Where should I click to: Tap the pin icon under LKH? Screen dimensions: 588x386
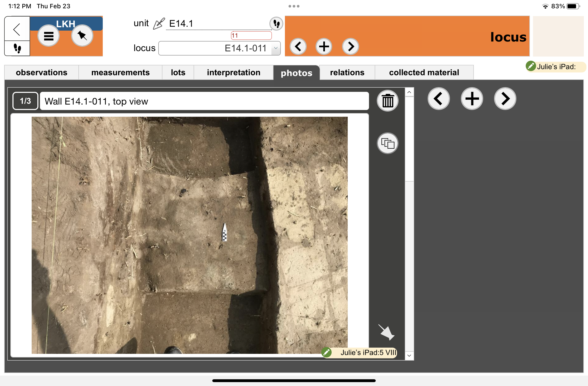(x=82, y=36)
